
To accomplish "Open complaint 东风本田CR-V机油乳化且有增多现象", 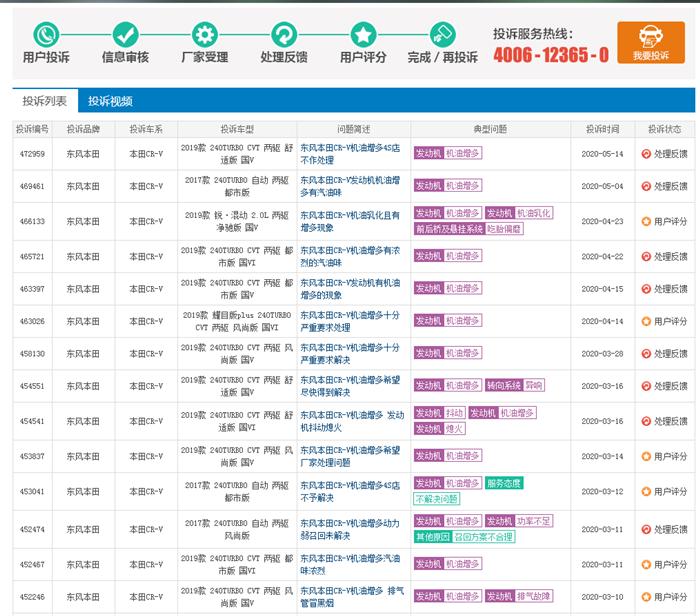I will pos(350,221).
